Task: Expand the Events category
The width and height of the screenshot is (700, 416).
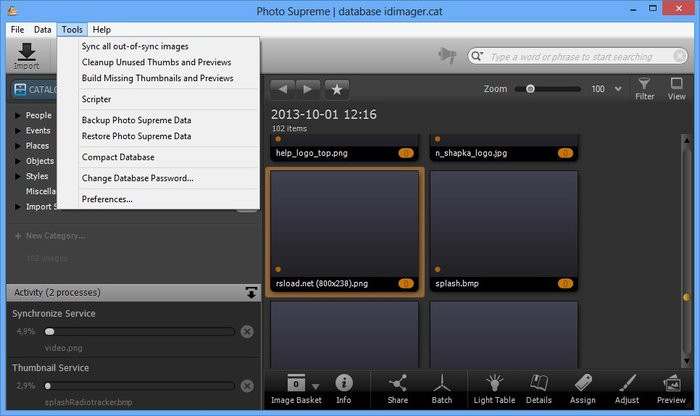Action: (17, 130)
